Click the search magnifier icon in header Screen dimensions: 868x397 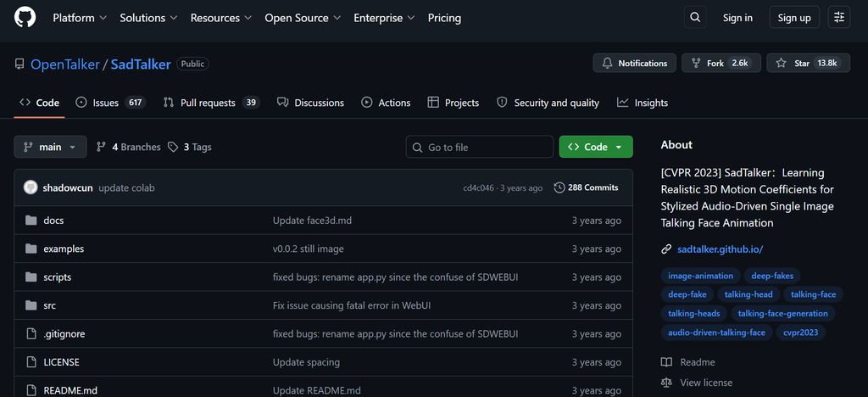click(x=695, y=18)
